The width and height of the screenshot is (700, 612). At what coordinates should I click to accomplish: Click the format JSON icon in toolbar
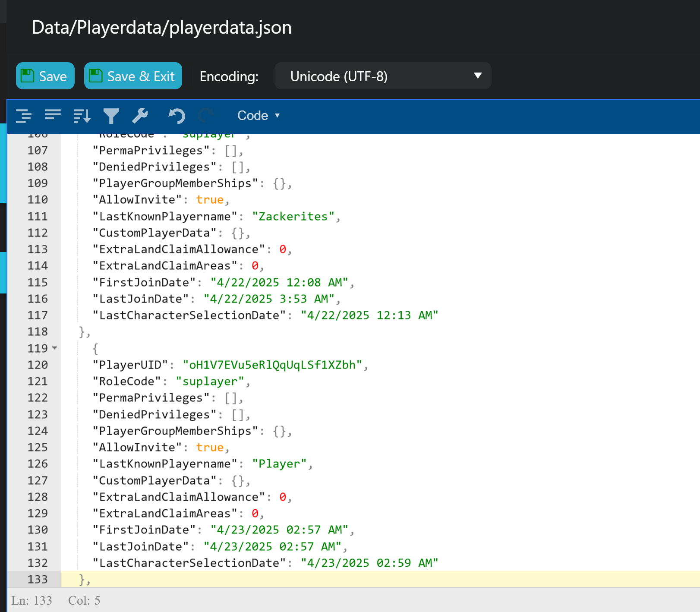(x=24, y=116)
